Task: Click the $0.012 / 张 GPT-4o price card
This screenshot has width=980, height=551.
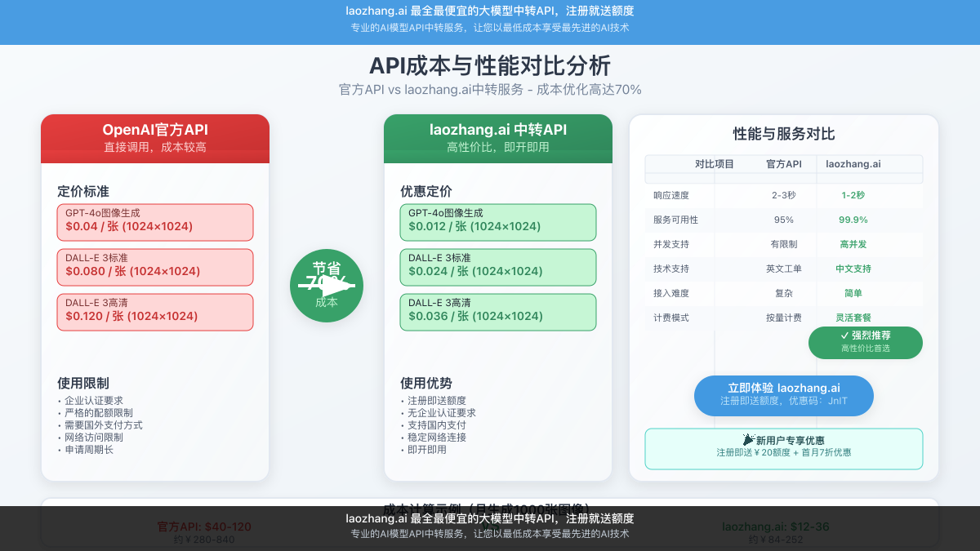Action: pos(498,222)
